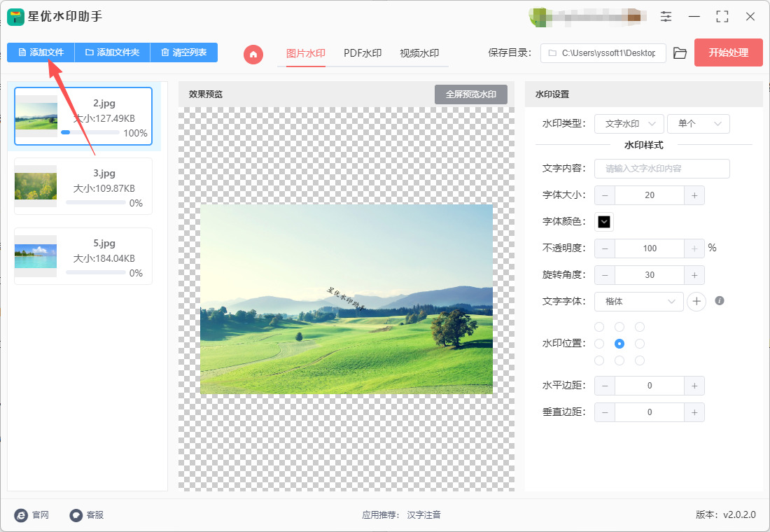This screenshot has width=770, height=532.
Task: Expand the 文字水印 watermark type dropdown
Action: click(629, 124)
